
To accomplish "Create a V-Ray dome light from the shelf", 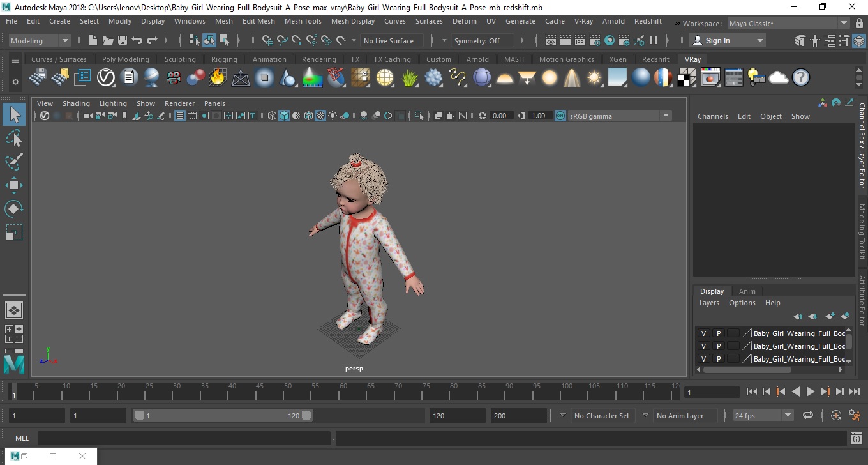I will point(505,78).
